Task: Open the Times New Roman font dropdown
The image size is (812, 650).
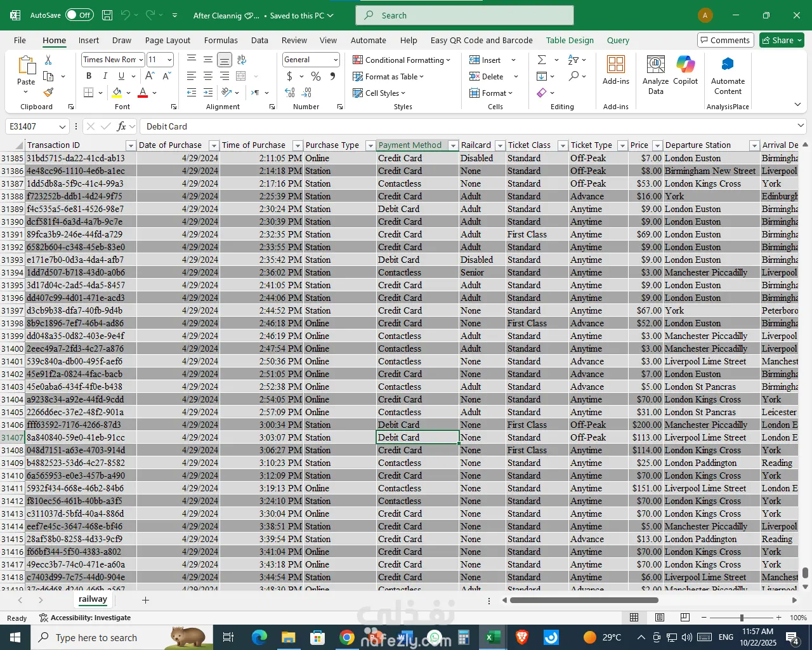Action: tap(141, 60)
